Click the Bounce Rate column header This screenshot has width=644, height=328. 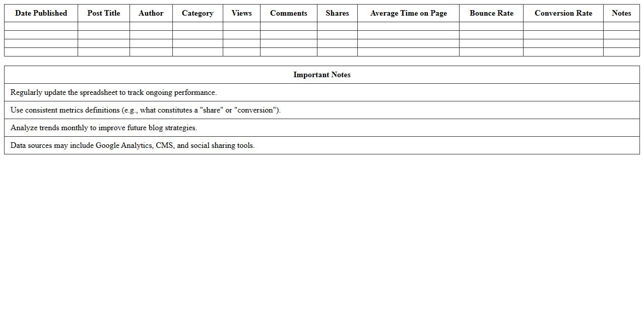(x=491, y=13)
